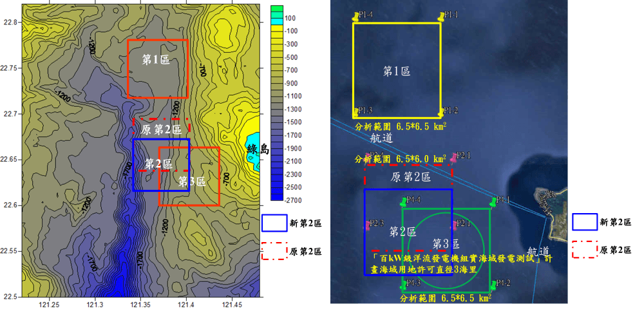Screen dimensions: 644x309
Task: Click the green P4-1 pushpin marker
Action: point(493,202)
